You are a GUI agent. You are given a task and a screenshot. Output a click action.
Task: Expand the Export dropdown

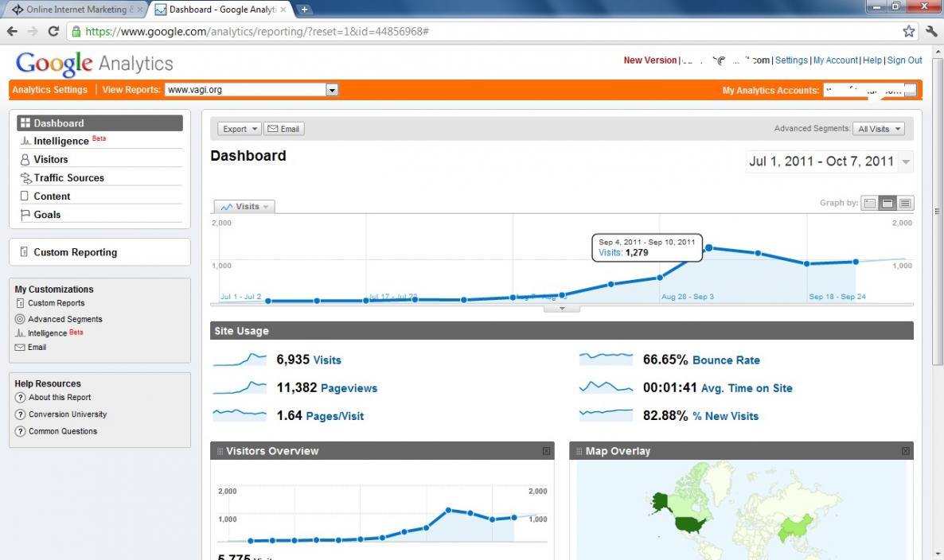pos(239,129)
